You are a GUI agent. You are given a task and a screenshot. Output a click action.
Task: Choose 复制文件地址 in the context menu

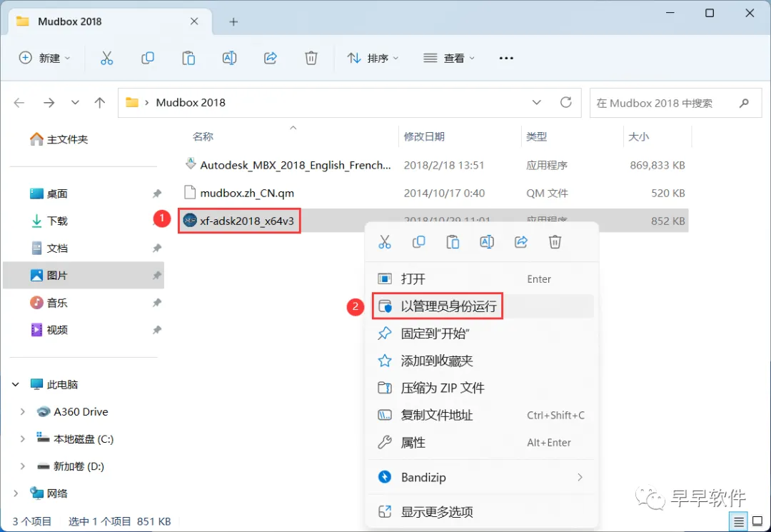[x=483, y=416]
